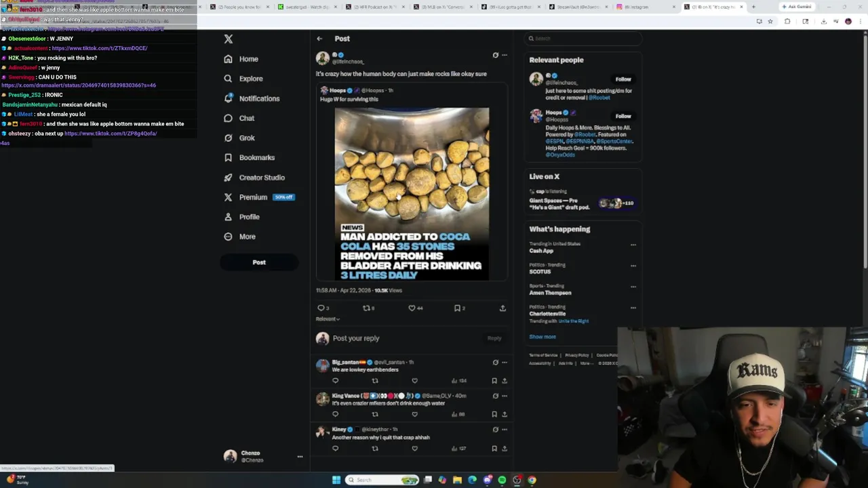Open Explore in the sidebar
Screen dimensions: 868x488
pyautogui.click(x=243, y=79)
